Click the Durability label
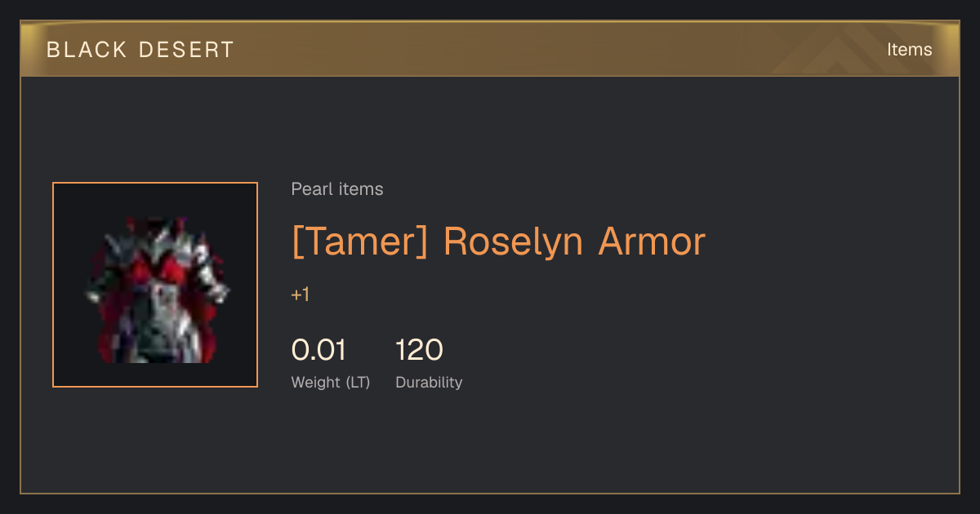 429,383
